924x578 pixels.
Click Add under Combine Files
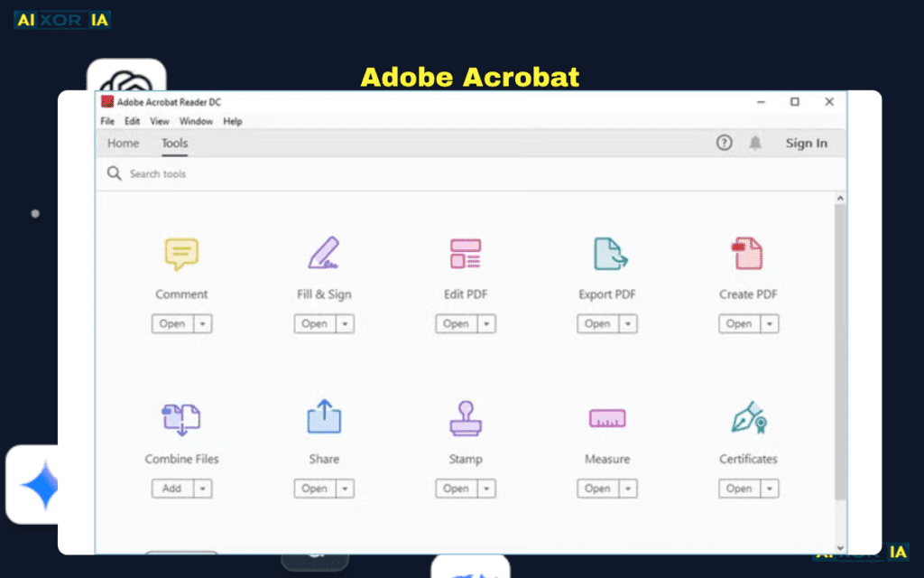tap(174, 488)
